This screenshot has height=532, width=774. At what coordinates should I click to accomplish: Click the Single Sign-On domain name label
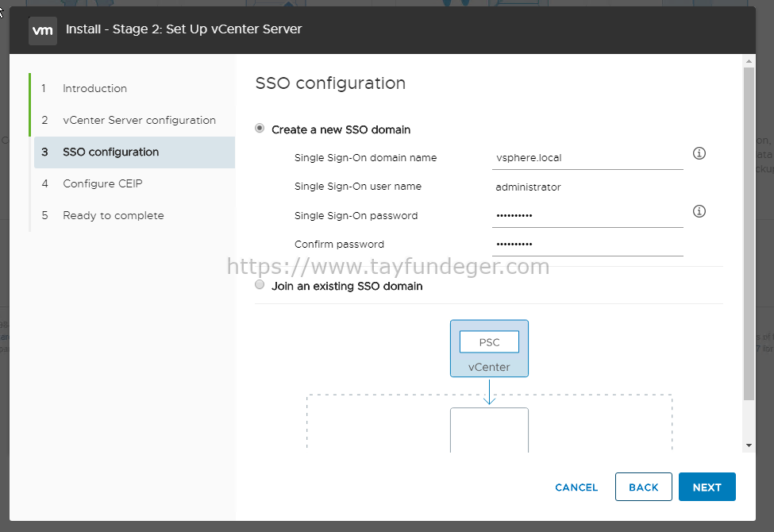pos(365,157)
